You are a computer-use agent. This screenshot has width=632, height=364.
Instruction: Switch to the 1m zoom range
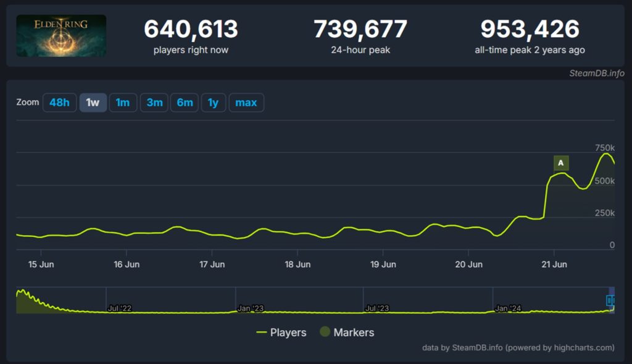click(123, 102)
